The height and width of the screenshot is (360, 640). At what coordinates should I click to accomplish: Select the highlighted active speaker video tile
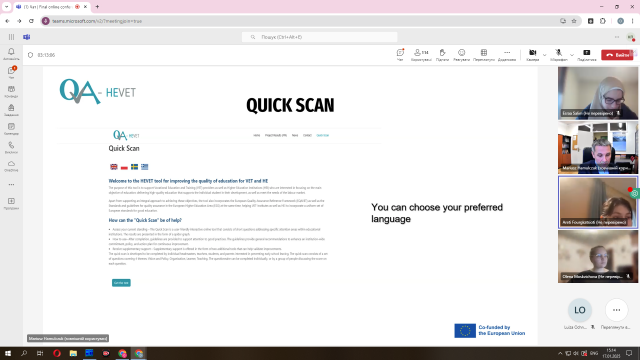(598, 202)
